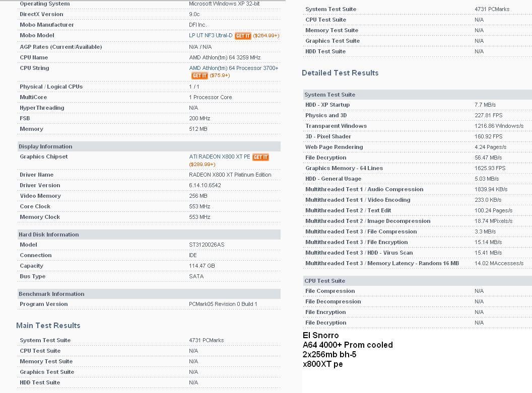Click the Bus Type SATA value
This screenshot has height=393, width=532.
196,276
